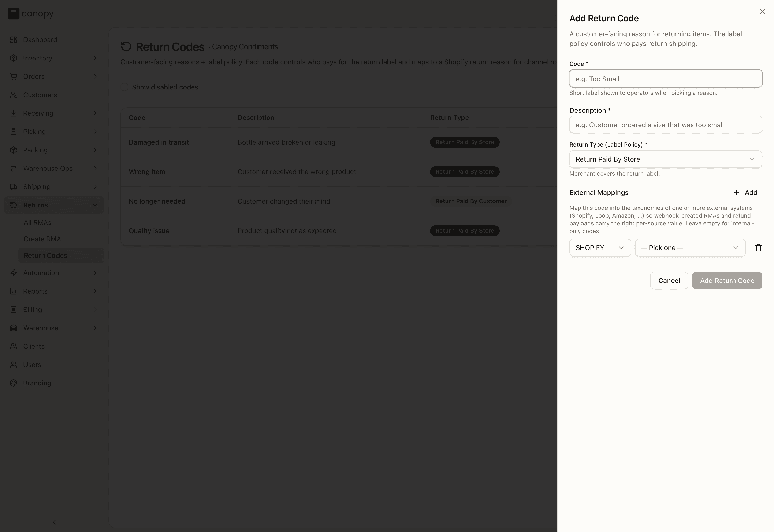Click Bottle arrived broken or leaking description

(286, 142)
